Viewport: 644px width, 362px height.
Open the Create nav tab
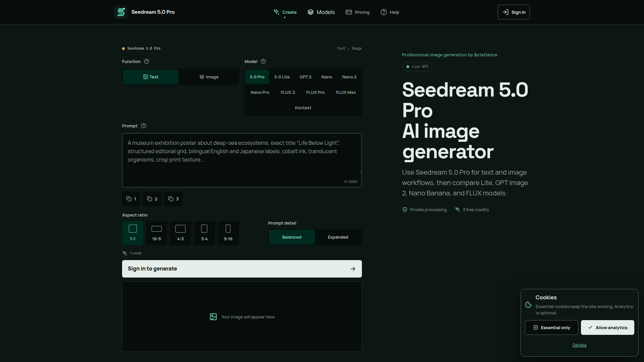(285, 12)
